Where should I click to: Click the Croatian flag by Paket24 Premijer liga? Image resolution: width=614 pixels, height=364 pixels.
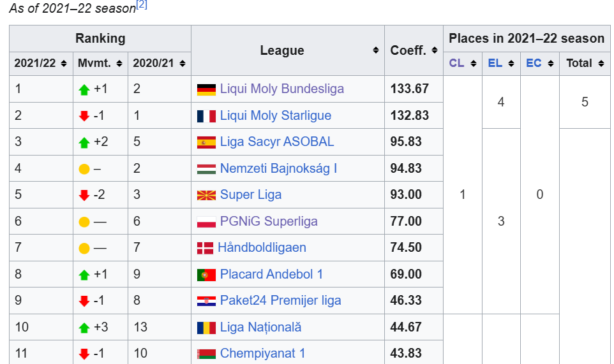206,301
